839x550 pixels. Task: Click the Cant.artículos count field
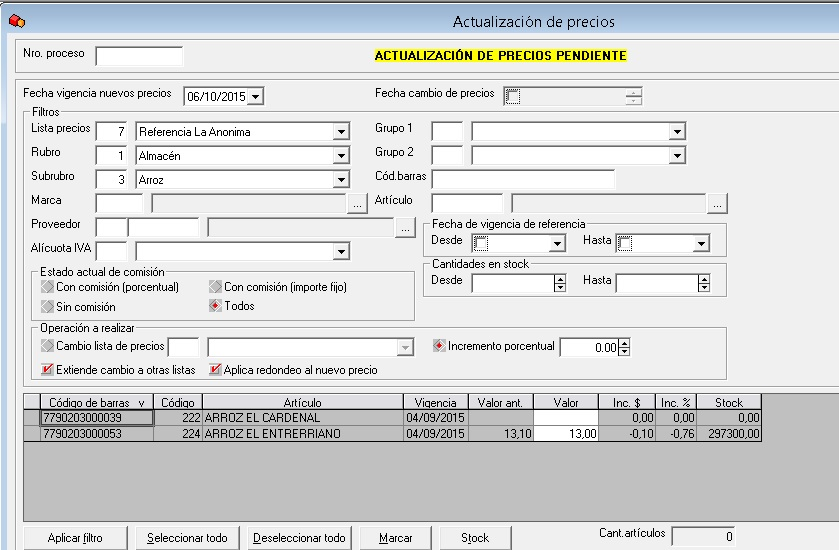pyautogui.click(x=704, y=537)
